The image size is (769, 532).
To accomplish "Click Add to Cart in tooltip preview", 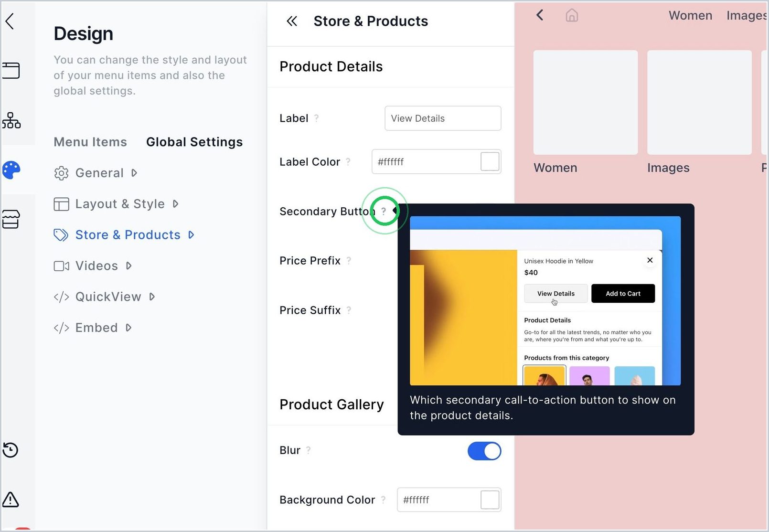I will click(x=623, y=294).
